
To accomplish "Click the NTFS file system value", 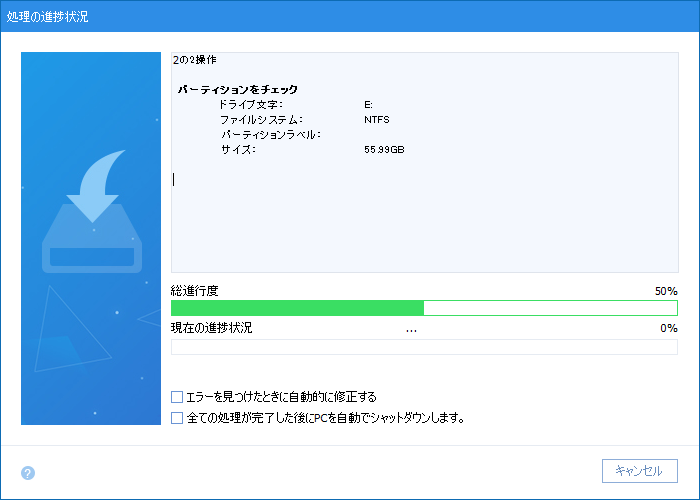I will click(376, 120).
